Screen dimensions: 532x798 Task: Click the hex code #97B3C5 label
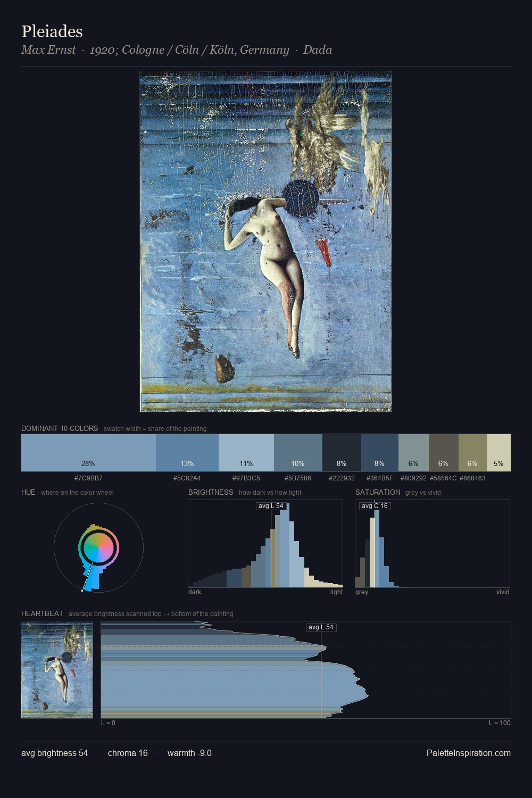pos(246,478)
